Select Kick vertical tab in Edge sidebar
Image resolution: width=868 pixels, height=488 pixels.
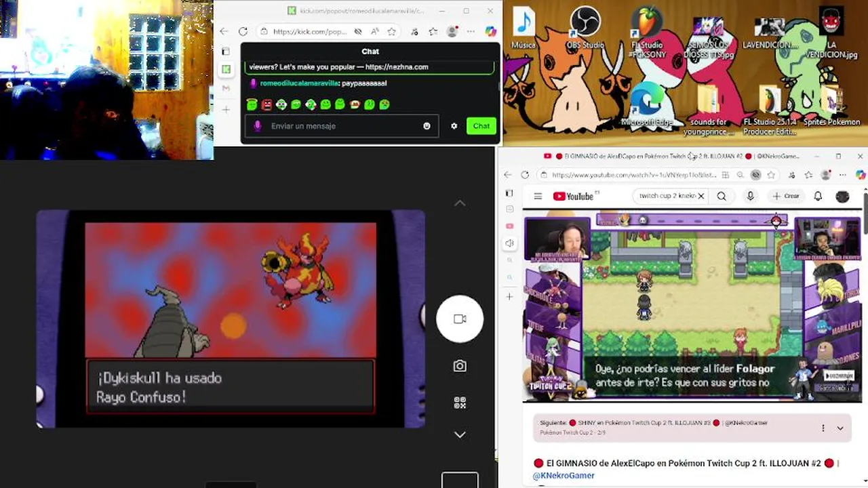coord(226,69)
